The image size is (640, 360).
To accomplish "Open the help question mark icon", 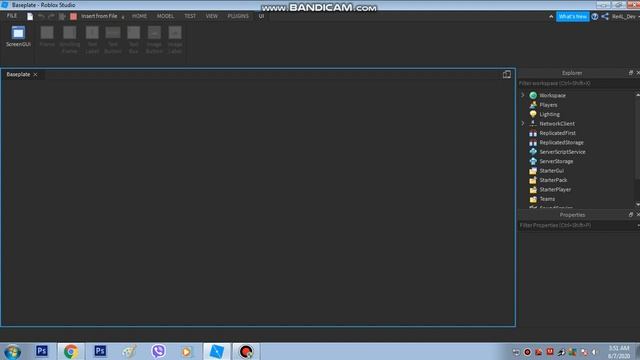I will coord(595,16).
